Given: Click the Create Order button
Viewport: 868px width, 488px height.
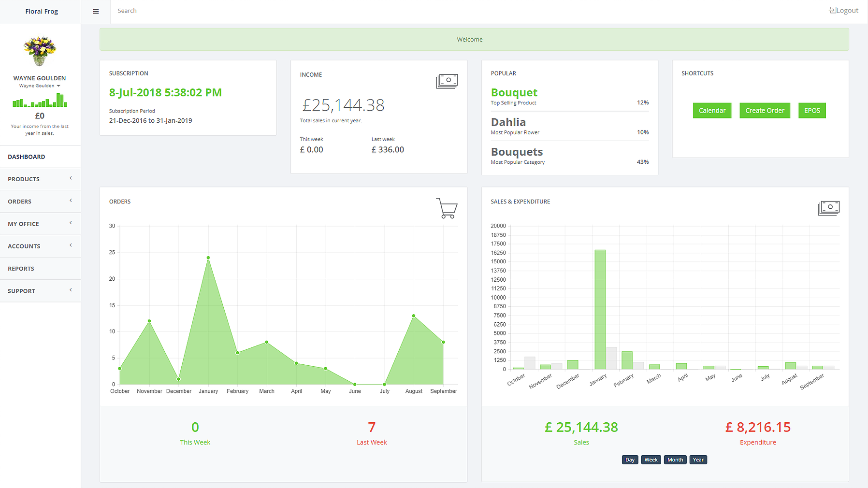Looking at the screenshot, I should 765,110.
